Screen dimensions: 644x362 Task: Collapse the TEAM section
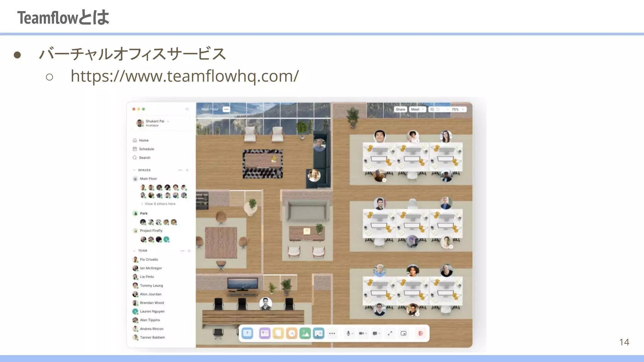tap(134, 251)
